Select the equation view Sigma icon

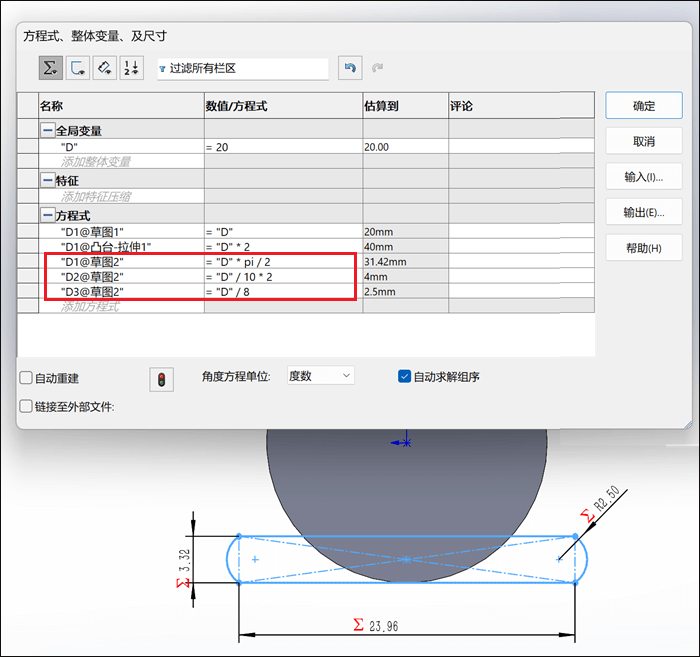pyautogui.click(x=50, y=68)
